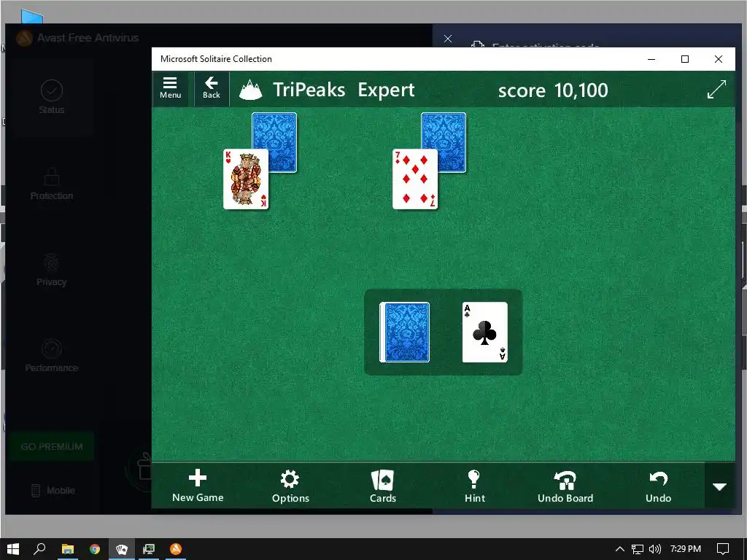Viewport: 747px width, 560px height.
Task: Click Undo Board
Action: [565, 486]
